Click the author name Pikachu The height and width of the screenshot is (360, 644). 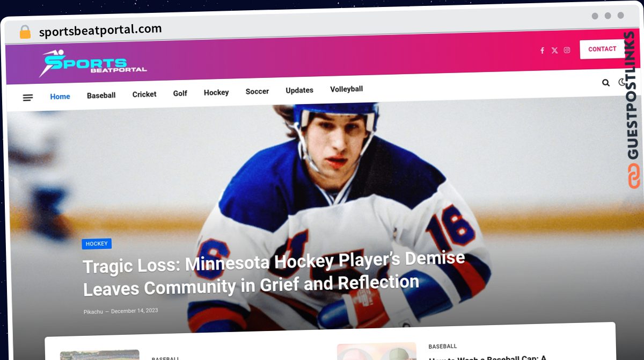(x=93, y=312)
